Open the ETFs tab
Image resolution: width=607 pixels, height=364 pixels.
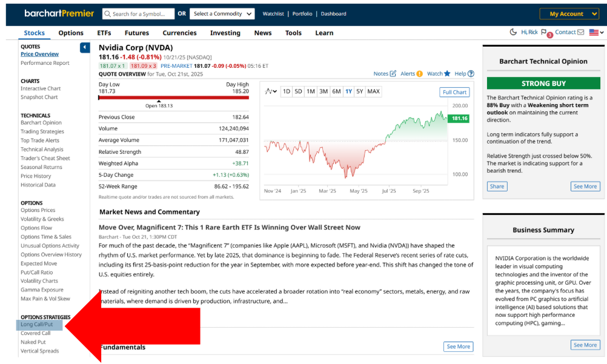(104, 33)
